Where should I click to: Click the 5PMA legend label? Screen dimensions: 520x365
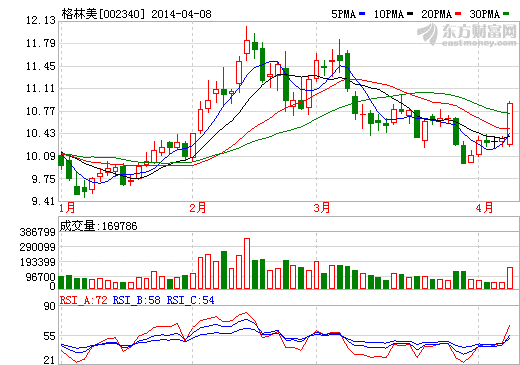click(x=343, y=14)
